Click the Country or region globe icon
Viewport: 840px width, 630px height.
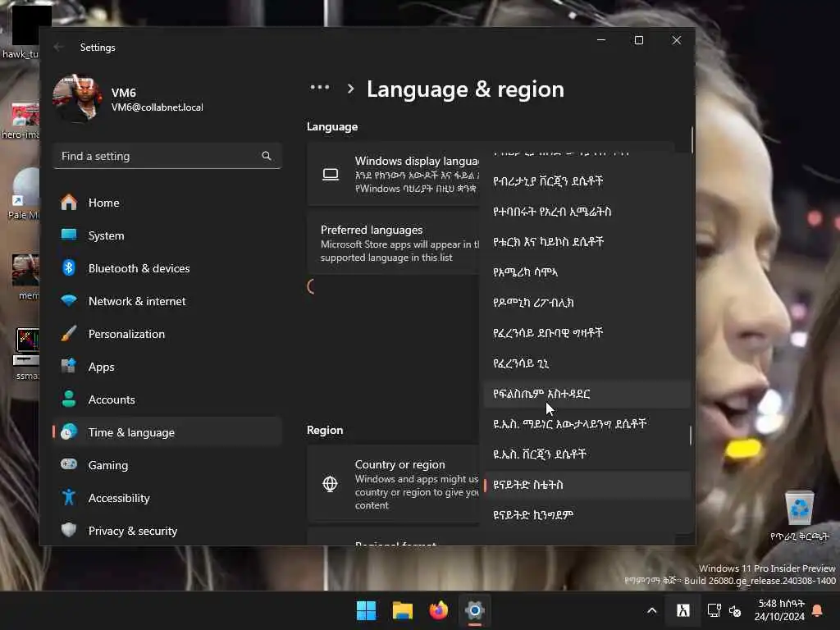click(x=330, y=484)
